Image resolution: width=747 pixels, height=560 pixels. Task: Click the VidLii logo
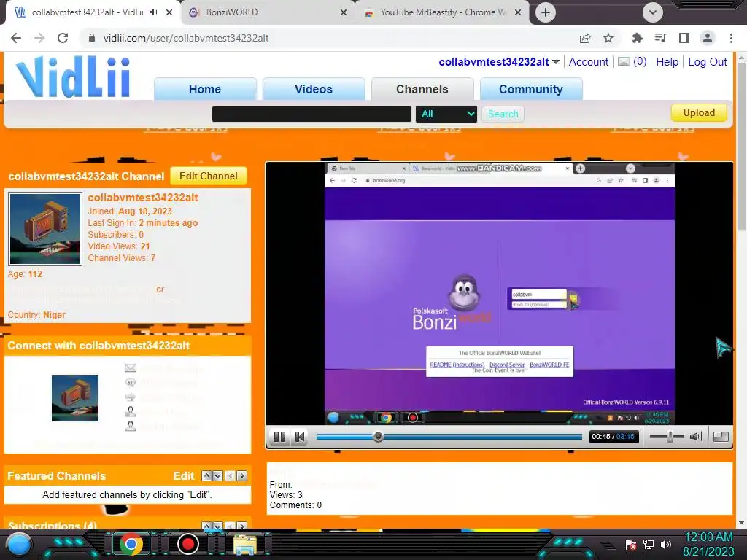(x=73, y=77)
